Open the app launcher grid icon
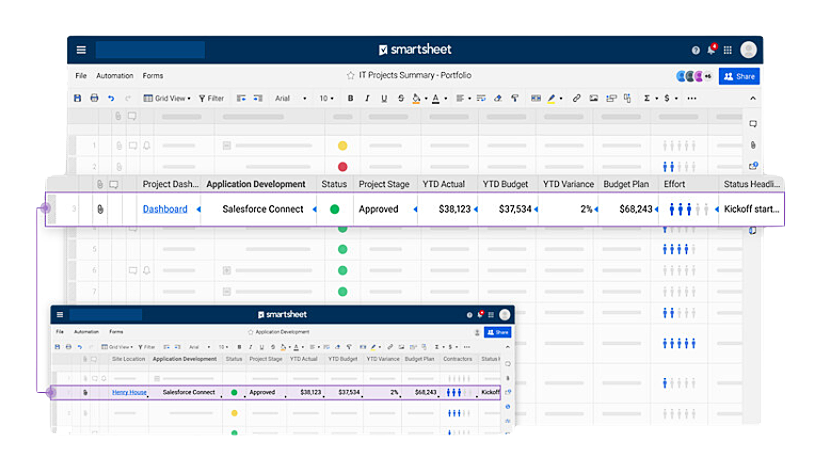 click(x=727, y=50)
